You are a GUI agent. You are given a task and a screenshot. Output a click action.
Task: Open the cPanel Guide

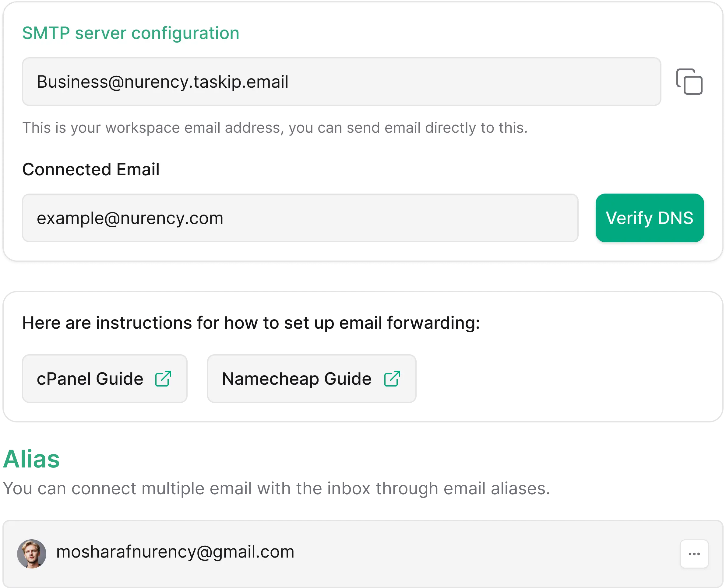(x=104, y=378)
